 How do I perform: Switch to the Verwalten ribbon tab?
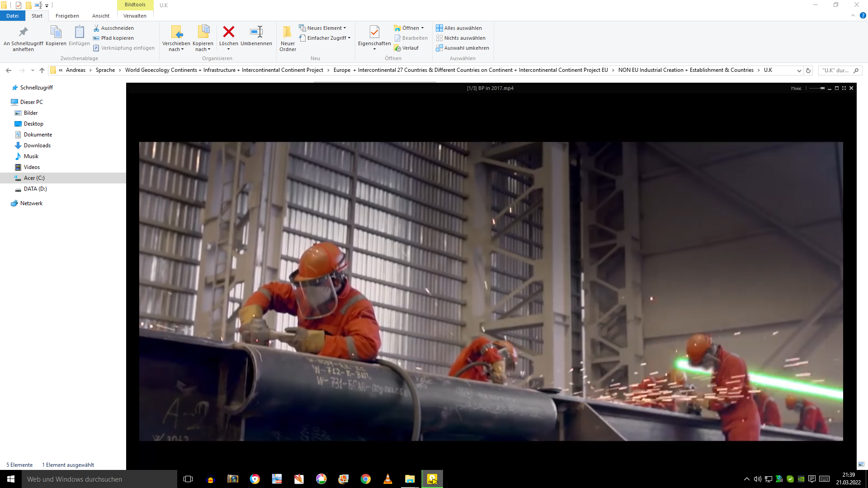coord(135,16)
